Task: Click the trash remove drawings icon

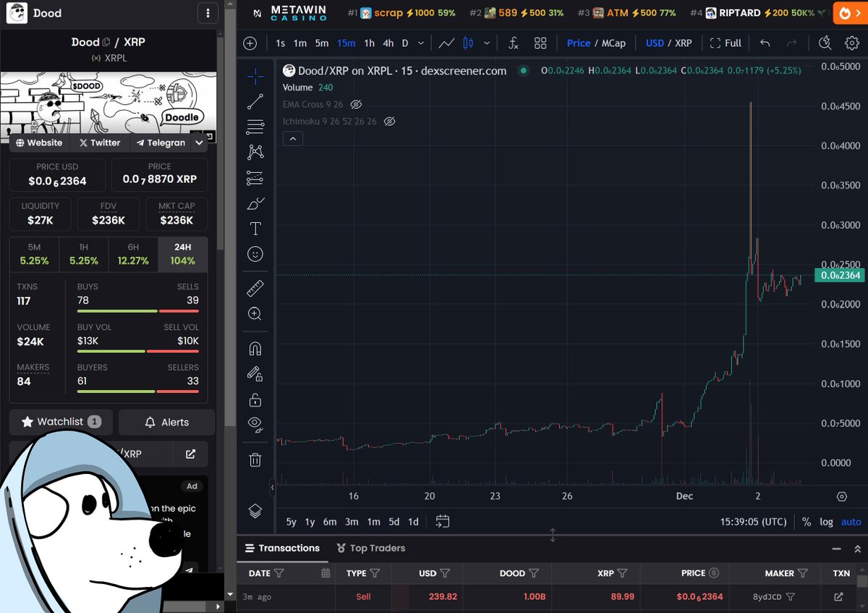Action: click(x=255, y=460)
